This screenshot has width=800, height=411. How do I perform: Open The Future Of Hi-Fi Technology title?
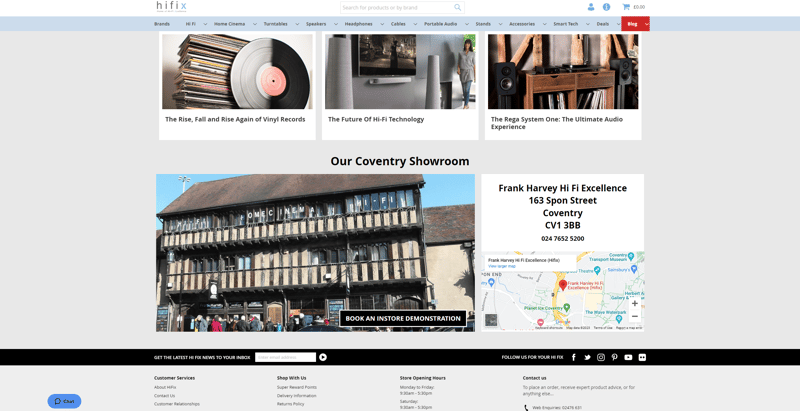[376, 119]
